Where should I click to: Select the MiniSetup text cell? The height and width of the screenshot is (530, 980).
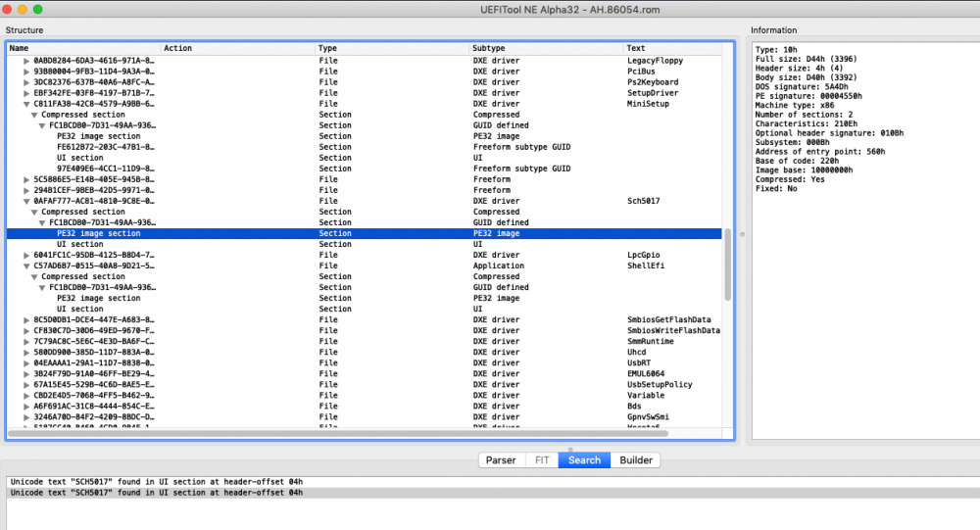click(x=648, y=104)
